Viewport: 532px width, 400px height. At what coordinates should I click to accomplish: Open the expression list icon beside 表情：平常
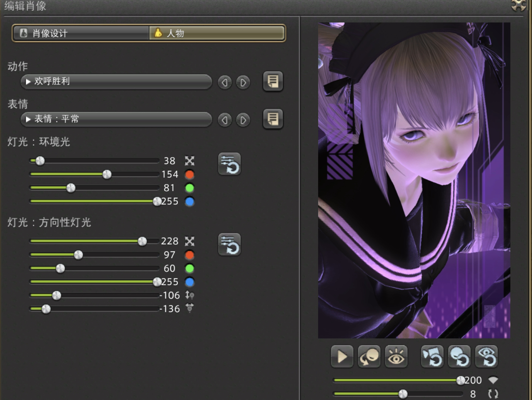point(273,119)
